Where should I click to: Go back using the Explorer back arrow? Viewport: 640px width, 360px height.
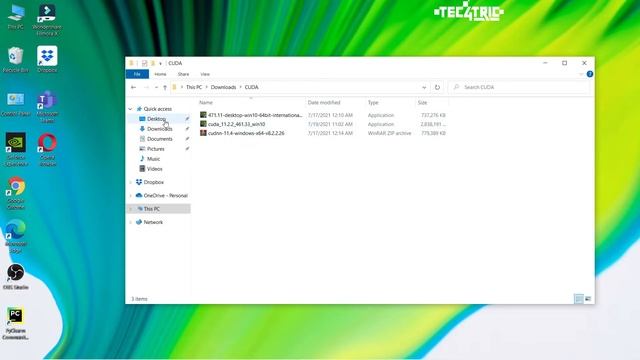pyautogui.click(x=133, y=87)
